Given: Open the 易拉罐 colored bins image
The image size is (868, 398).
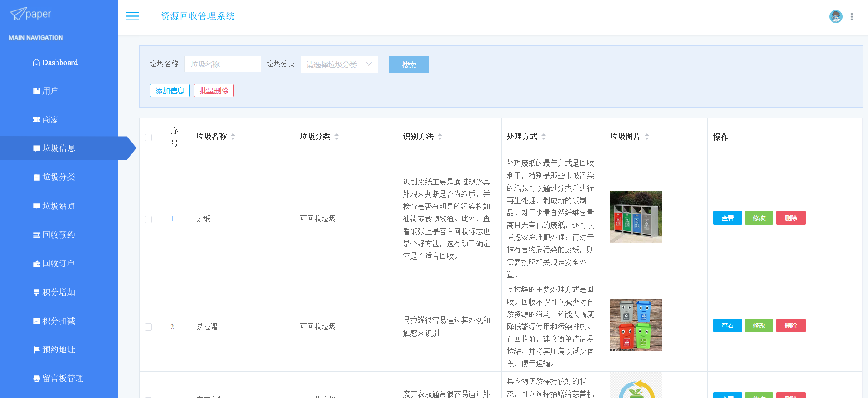Looking at the screenshot, I should click(x=636, y=325).
